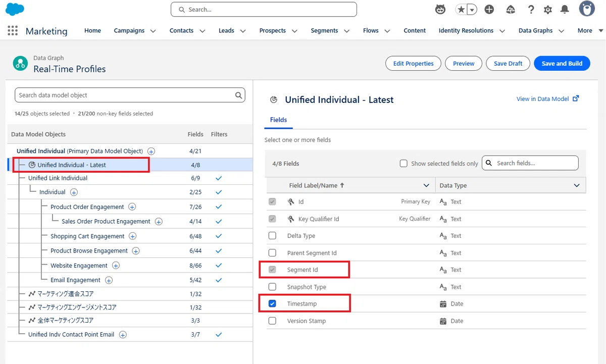Expand the Flows nav dropdown chevron
Viewport: 606px width, 364px height.
[x=387, y=31]
